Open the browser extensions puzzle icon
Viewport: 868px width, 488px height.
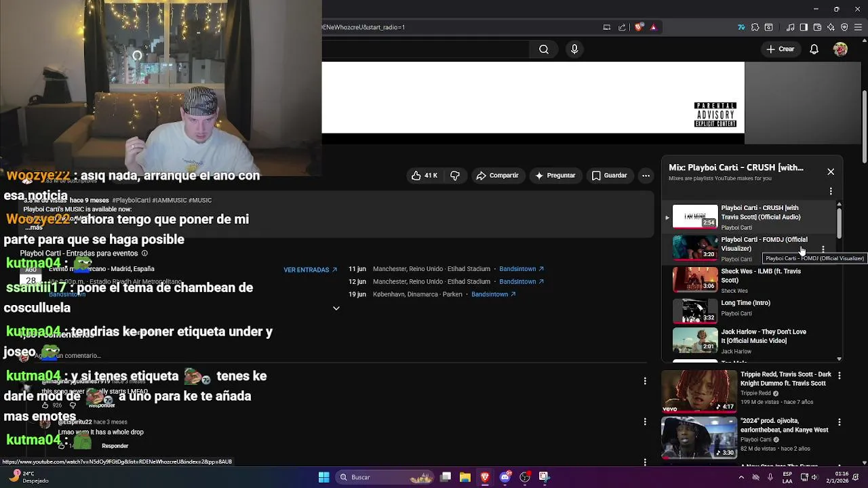coord(755,27)
